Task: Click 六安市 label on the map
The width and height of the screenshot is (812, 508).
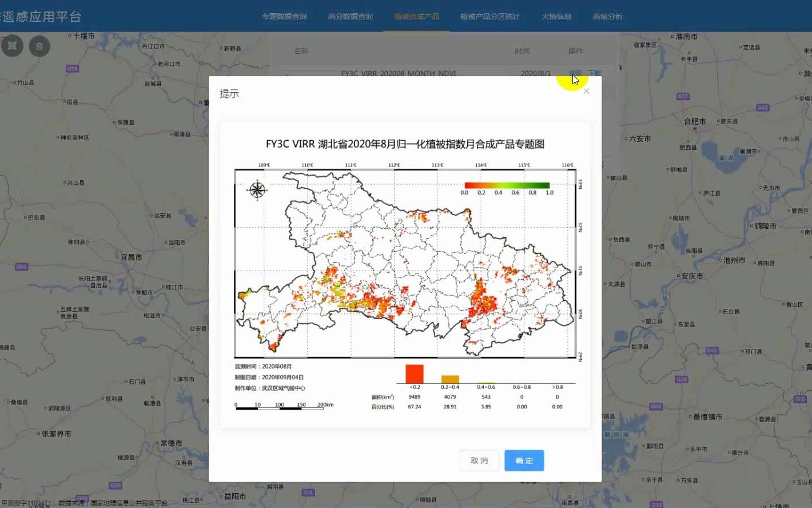Action: coord(640,139)
